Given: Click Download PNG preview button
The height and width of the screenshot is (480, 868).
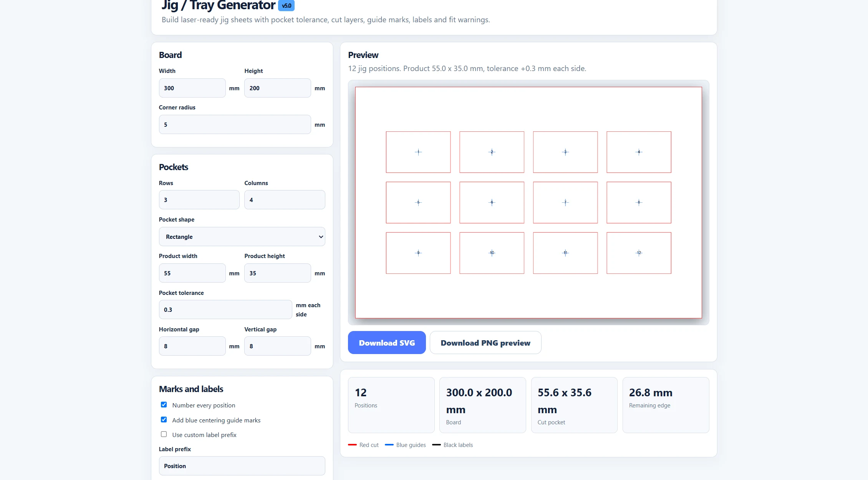Looking at the screenshot, I should 485,343.
